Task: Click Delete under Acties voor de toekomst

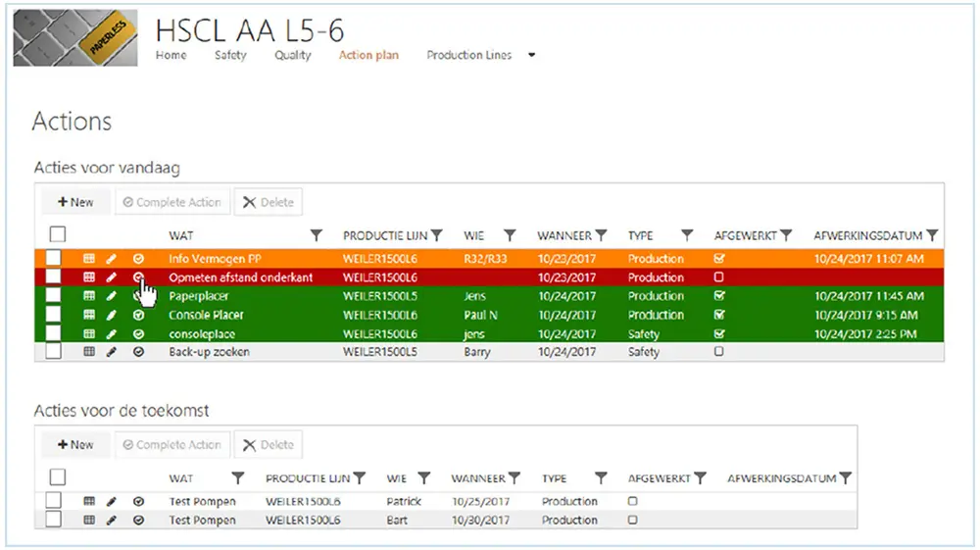Action: click(269, 444)
